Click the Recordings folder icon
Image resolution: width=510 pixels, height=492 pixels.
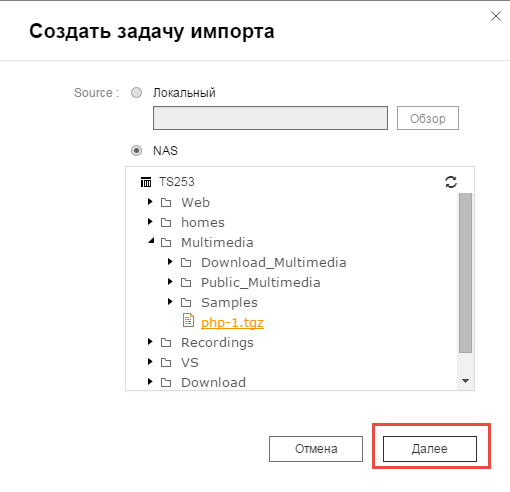[166, 342]
